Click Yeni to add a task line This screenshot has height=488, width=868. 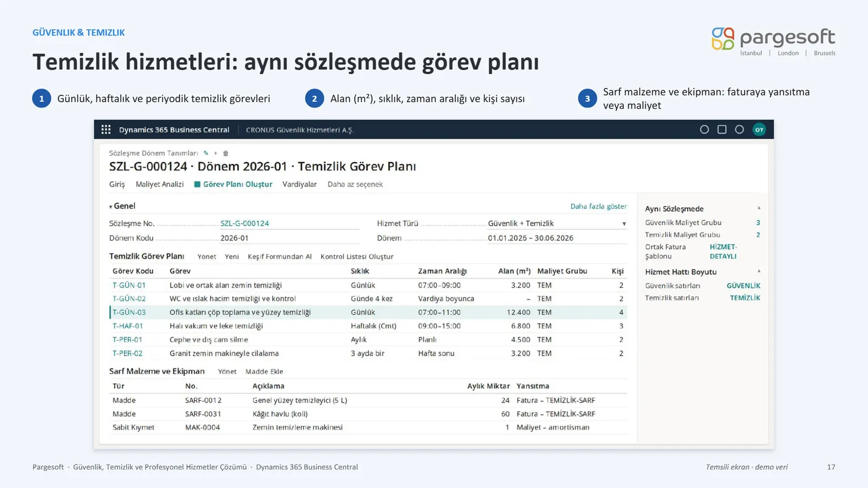232,256
